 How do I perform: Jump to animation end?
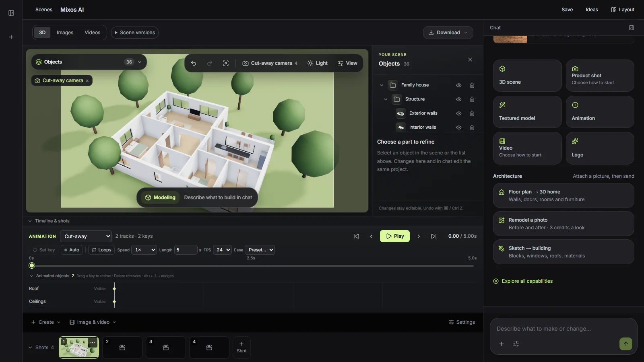point(433,236)
